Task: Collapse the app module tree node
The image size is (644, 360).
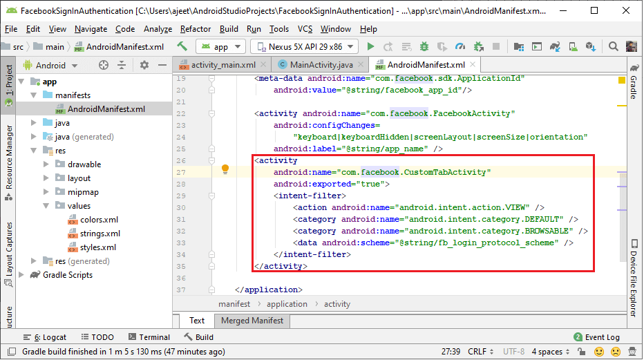Action: click(x=21, y=82)
